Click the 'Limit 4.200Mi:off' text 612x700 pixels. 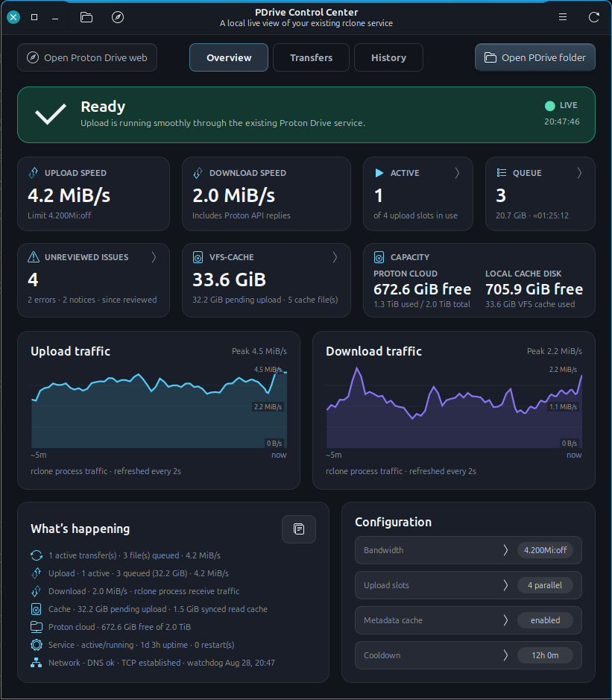[60, 215]
